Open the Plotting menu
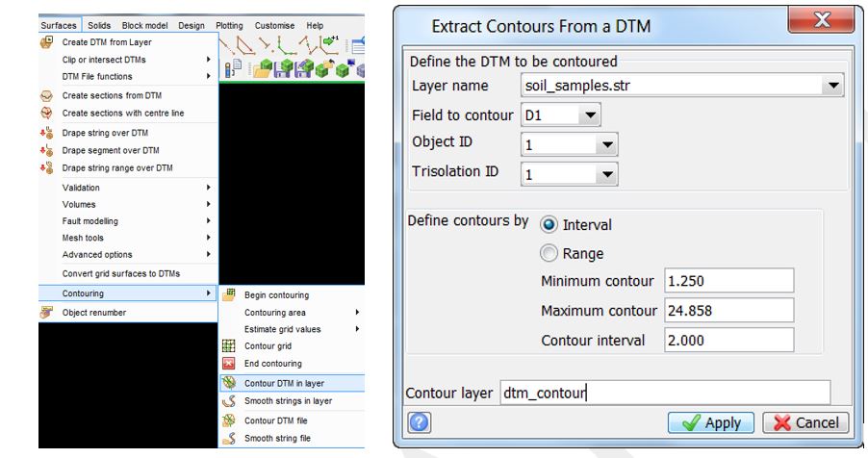 [229, 25]
